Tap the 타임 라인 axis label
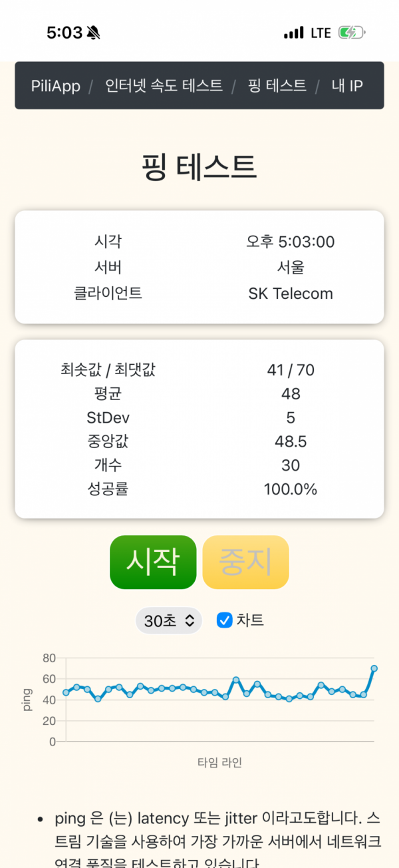Screen dimensions: 399x868 pyautogui.click(x=219, y=763)
